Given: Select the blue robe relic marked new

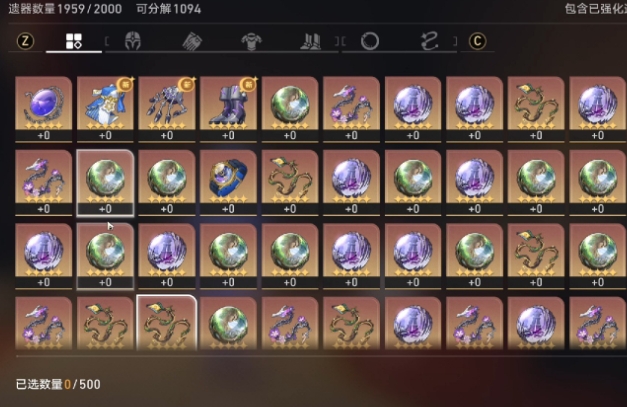Looking at the screenshot, I should pos(105,109).
